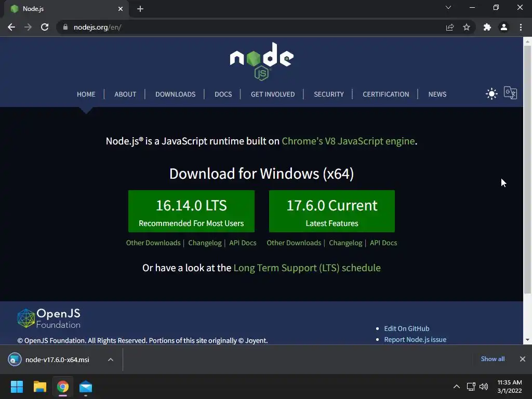Screen dimensions: 532x399
Task: Click the page vertical scrollbar
Action: tap(527, 170)
